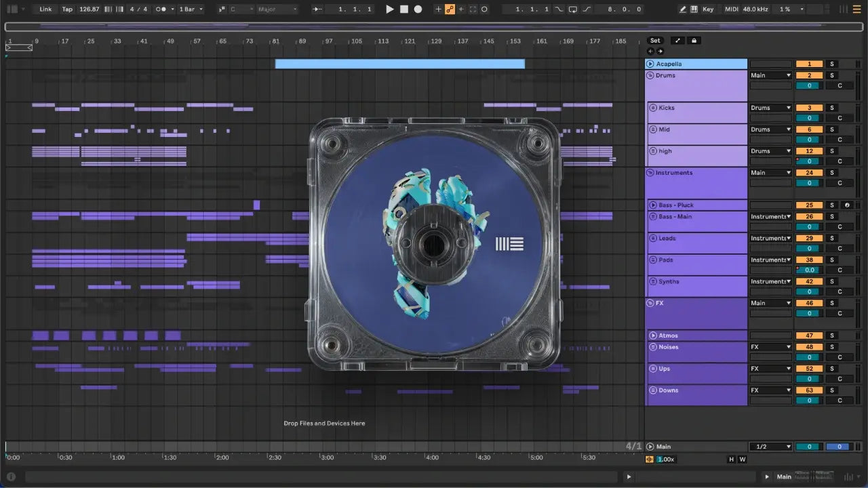Image resolution: width=868 pixels, height=488 pixels.
Task: Click the 126.87 tempo field
Action: click(89, 9)
